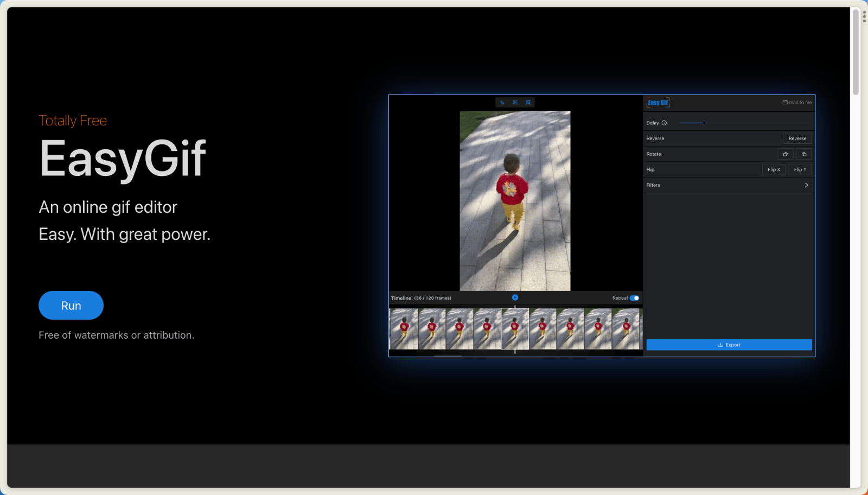The width and height of the screenshot is (868, 495).
Task: Select the highlighted current frame thumbnail in the timeline
Action: click(515, 329)
